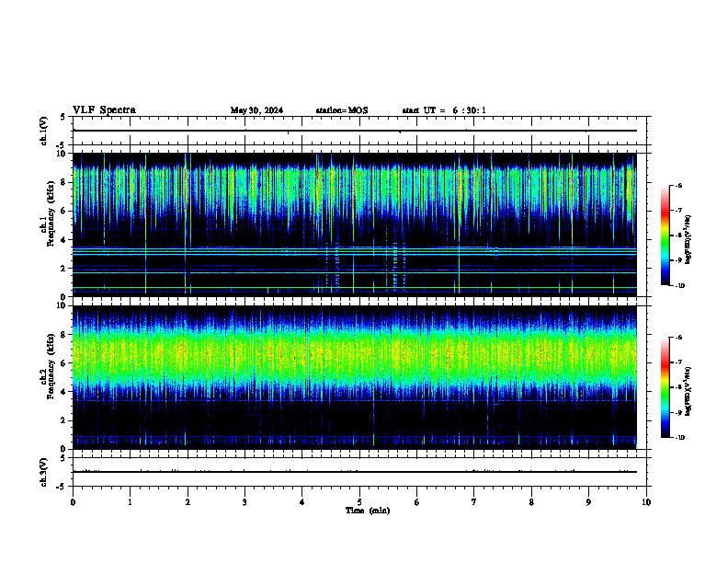
Task: Click the time-axis tick label "9"
Action: tap(588, 502)
